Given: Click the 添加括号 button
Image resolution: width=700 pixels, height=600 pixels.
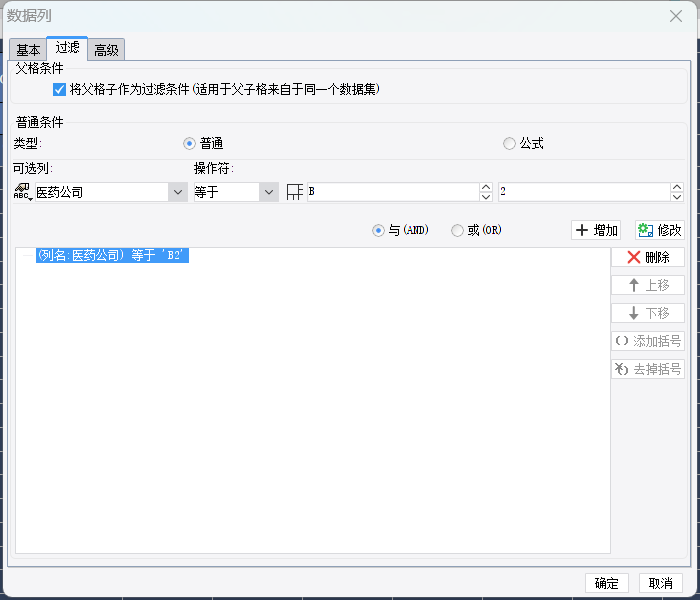Looking at the screenshot, I should (x=648, y=341).
